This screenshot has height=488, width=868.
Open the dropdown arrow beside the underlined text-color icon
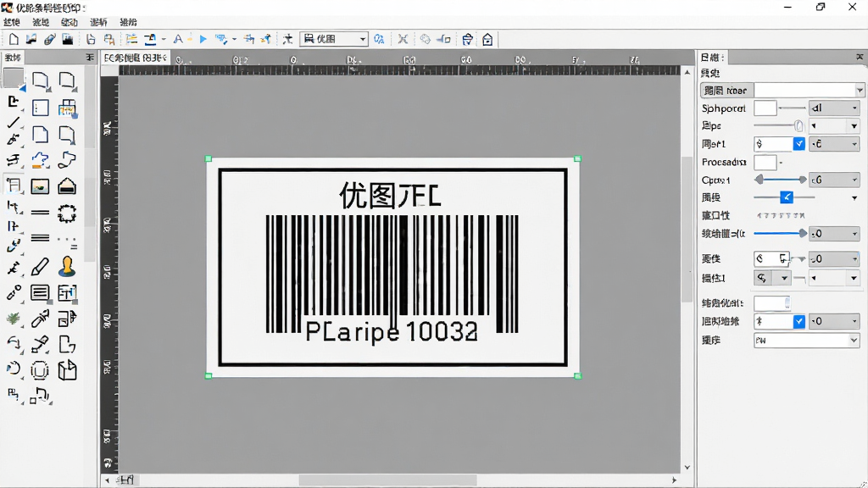[x=164, y=39]
